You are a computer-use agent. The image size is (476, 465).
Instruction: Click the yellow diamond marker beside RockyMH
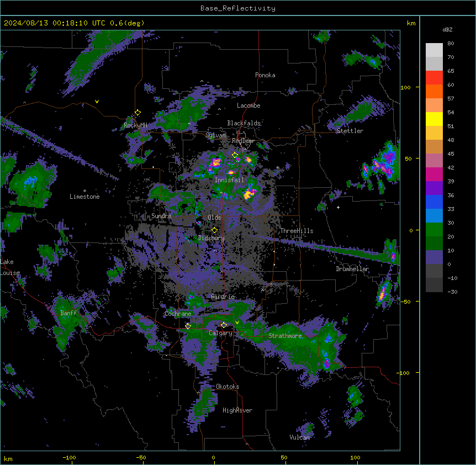pos(138,113)
